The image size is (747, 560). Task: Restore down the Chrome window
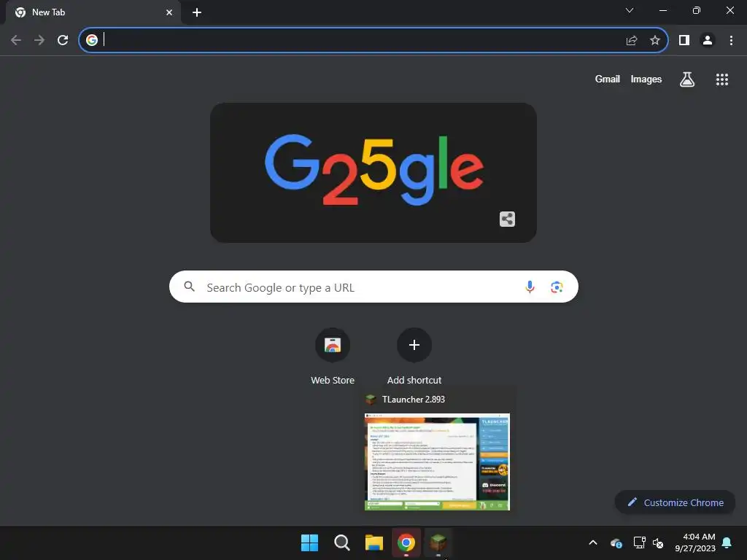697,10
